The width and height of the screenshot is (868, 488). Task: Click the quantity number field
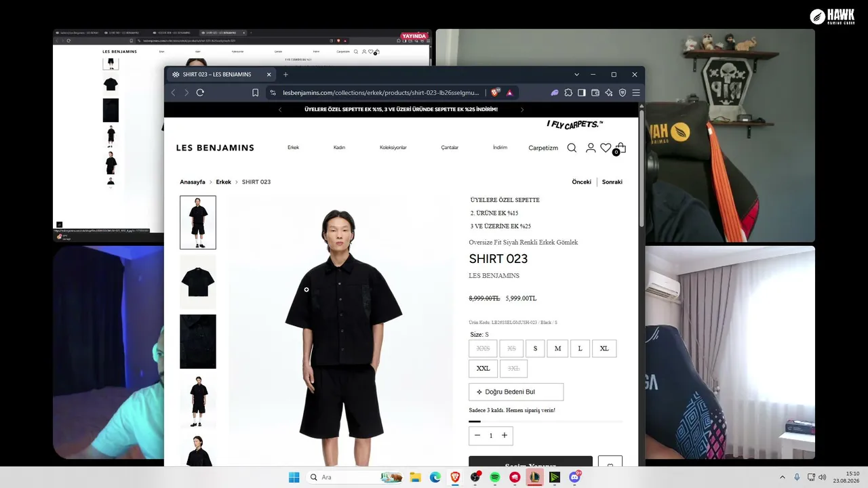coord(491,435)
